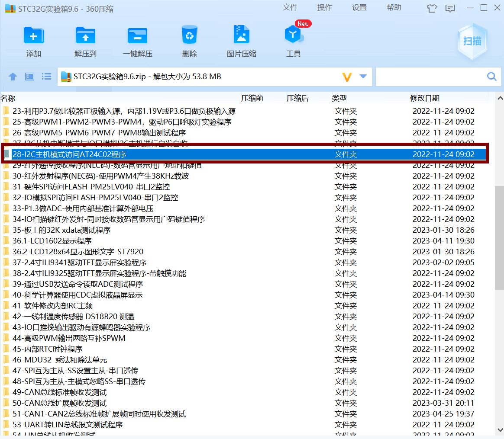Click the 添加 (Add) toolbar icon
504x439 pixels.
[33, 35]
